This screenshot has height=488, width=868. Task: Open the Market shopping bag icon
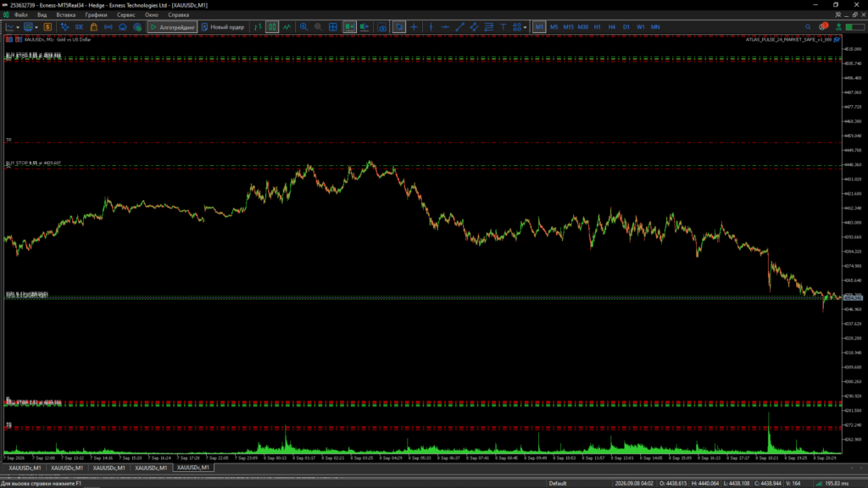93,27
